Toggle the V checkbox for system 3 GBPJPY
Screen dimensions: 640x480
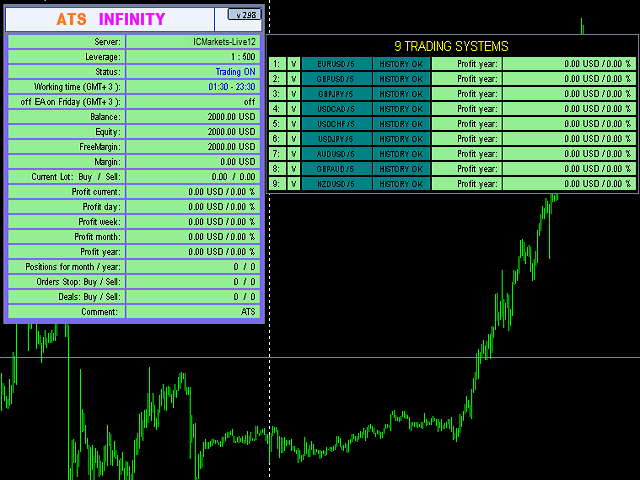[x=293, y=94]
